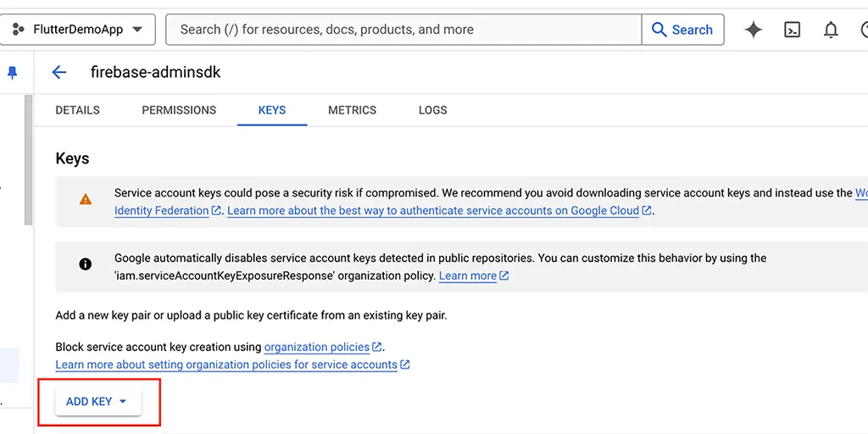Image resolution: width=868 pixels, height=434 pixels.
Task: Switch to the DETAILS tab
Action: (x=77, y=110)
